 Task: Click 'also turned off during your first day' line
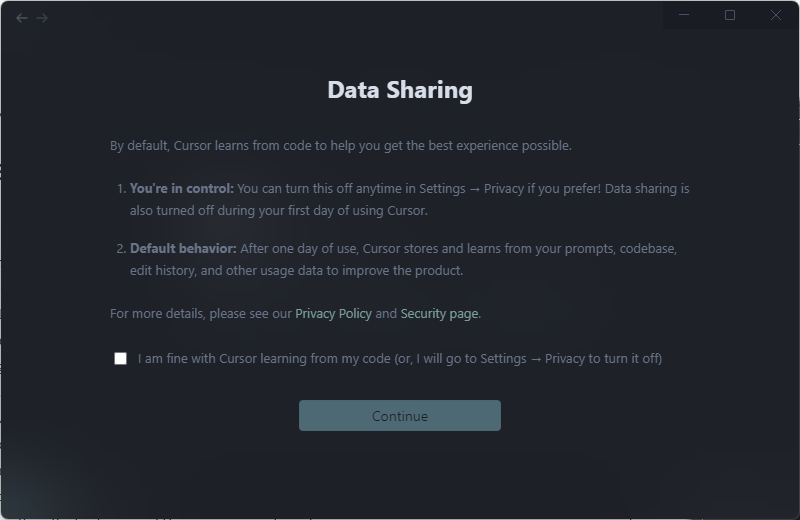pyautogui.click(x=279, y=211)
